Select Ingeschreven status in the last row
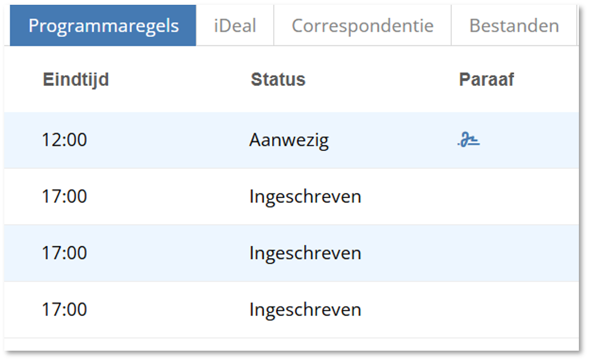Viewport: 589px width, 364px height. click(x=305, y=309)
